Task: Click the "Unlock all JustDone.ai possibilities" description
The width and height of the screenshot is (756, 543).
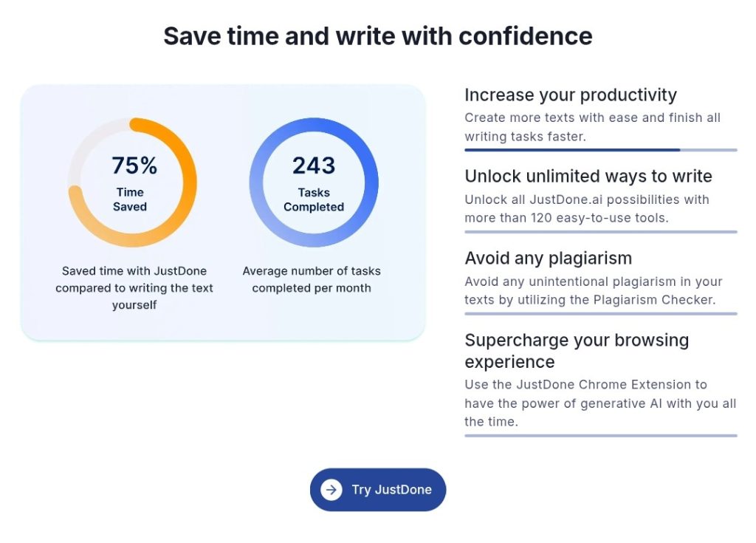Action: 586,208
